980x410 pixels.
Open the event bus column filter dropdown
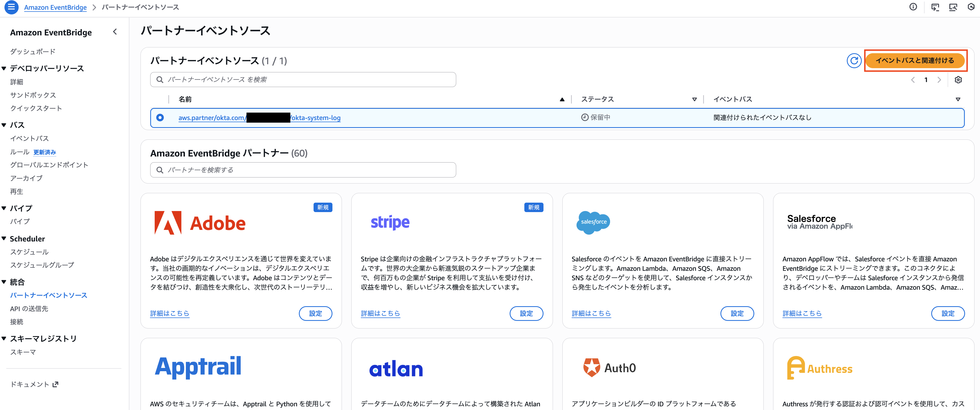[x=958, y=99]
